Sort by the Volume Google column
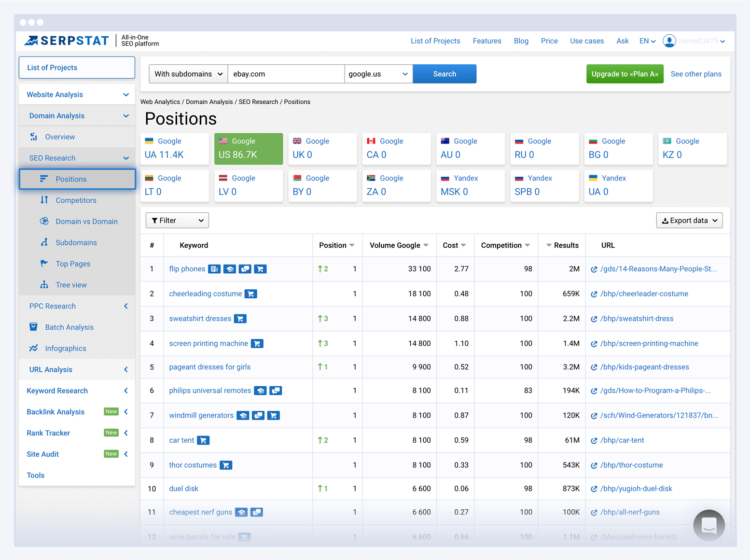Screen dimensions: 750x560 [x=399, y=245]
